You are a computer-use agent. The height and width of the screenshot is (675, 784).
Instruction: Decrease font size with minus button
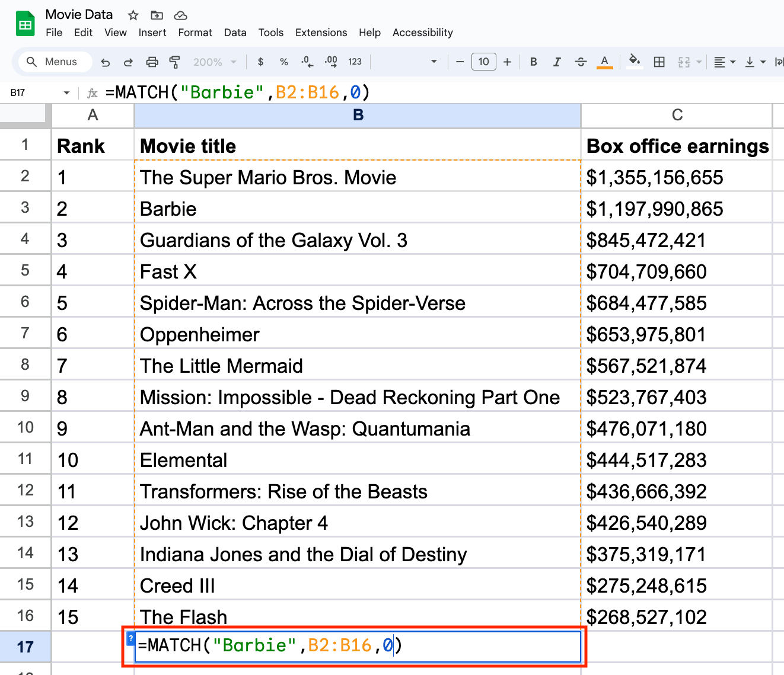(460, 62)
